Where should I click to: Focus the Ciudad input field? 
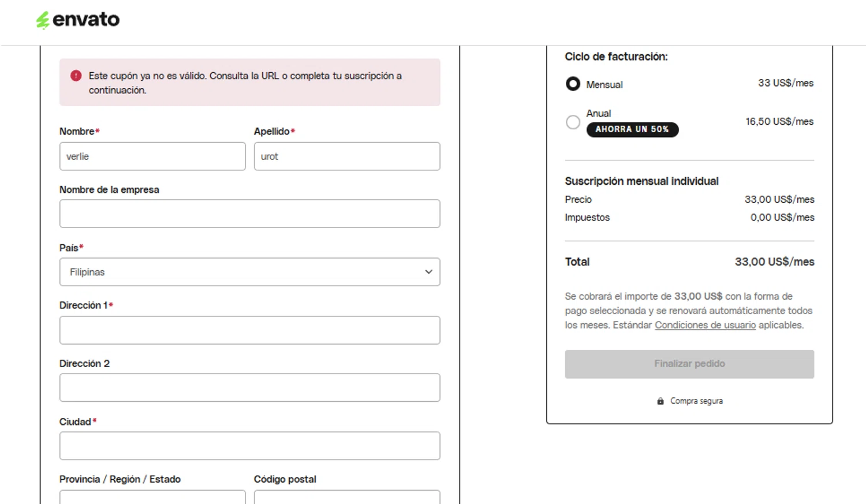coord(249,446)
